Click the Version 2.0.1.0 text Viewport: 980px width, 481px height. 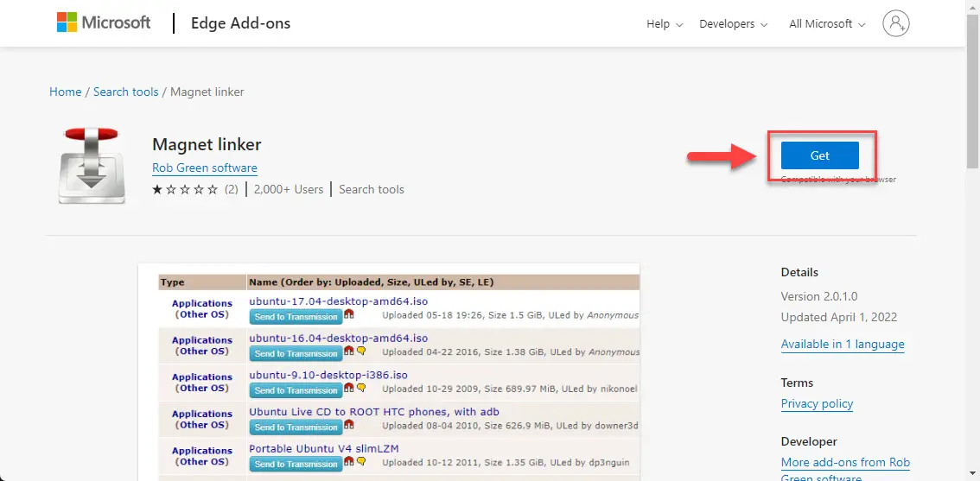(x=818, y=296)
